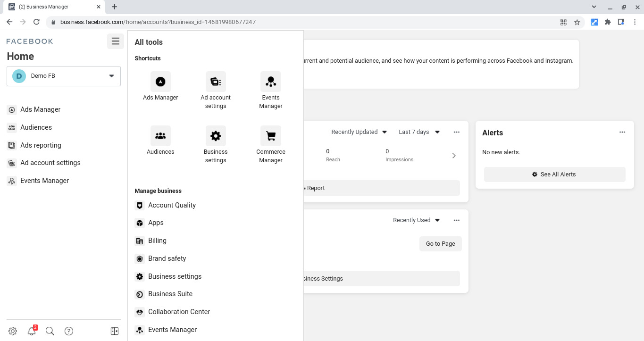This screenshot has height=341, width=644.
Task: Click the Reach metric value
Action: [328, 151]
